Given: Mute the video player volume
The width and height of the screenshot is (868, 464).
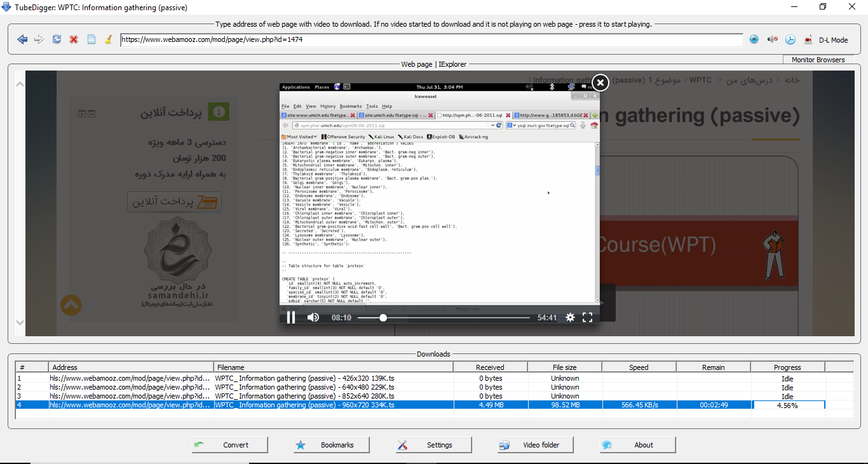Looking at the screenshot, I should (313, 317).
